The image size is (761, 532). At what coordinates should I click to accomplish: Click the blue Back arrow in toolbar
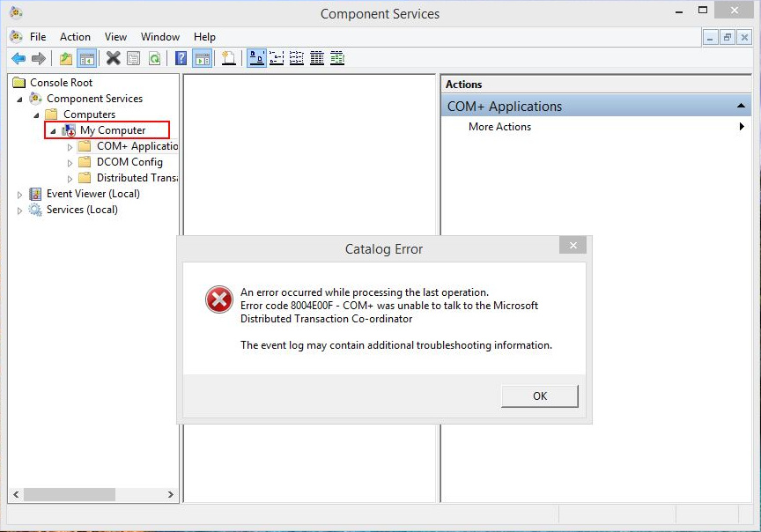tap(18, 59)
